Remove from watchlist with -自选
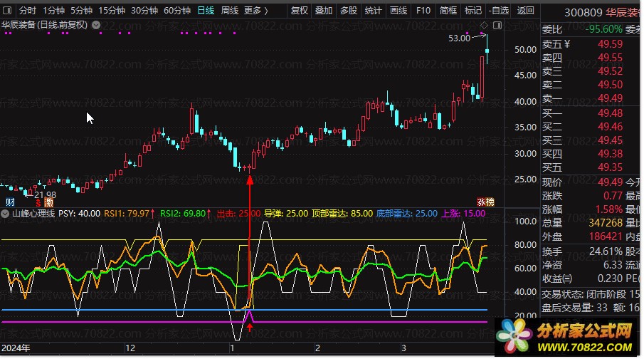Image resolution: width=644 pixels, height=359 pixels. tap(499, 10)
